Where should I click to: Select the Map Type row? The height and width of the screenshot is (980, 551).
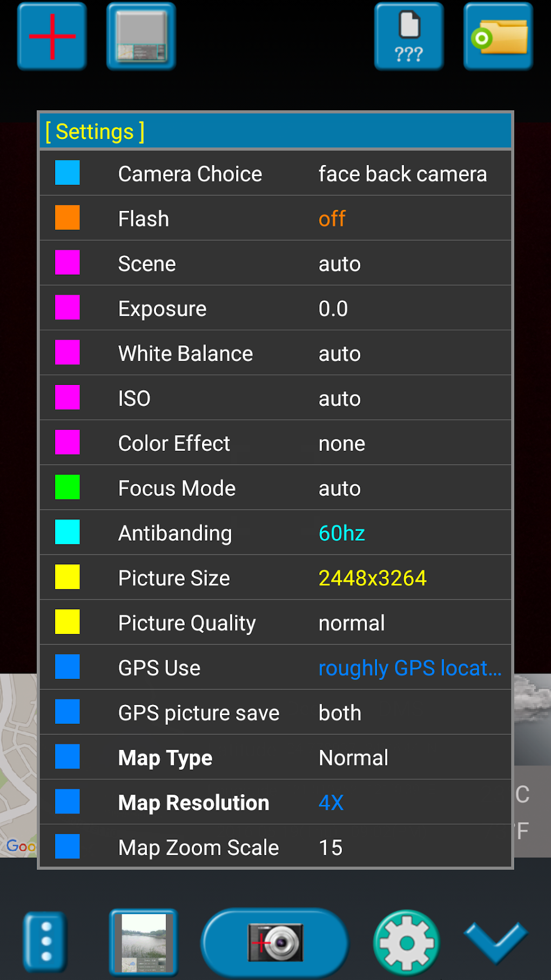tap(275, 758)
